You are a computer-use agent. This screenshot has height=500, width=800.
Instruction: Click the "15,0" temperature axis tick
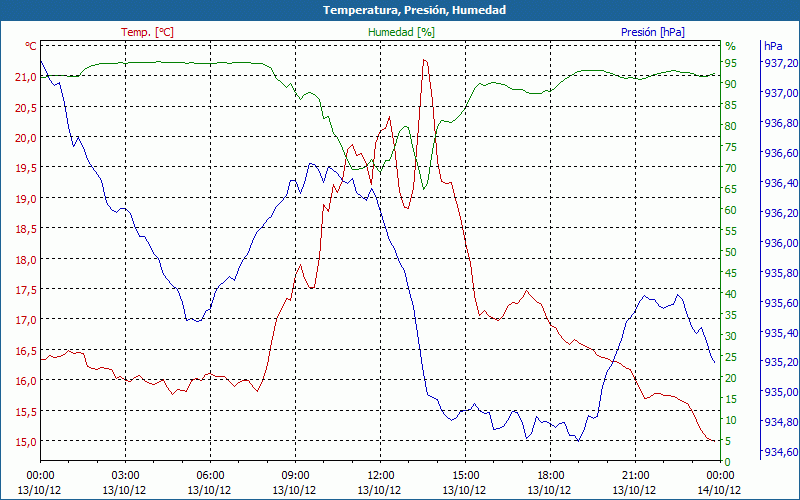25,441
